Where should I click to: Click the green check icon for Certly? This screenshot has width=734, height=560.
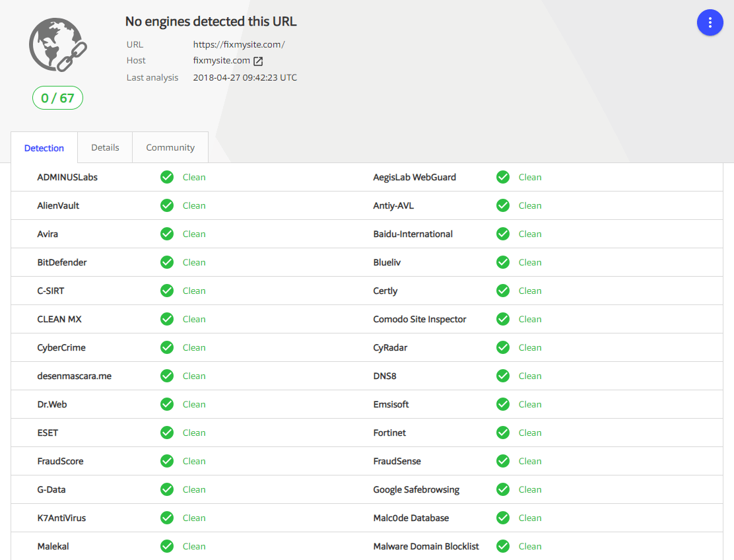click(x=503, y=291)
